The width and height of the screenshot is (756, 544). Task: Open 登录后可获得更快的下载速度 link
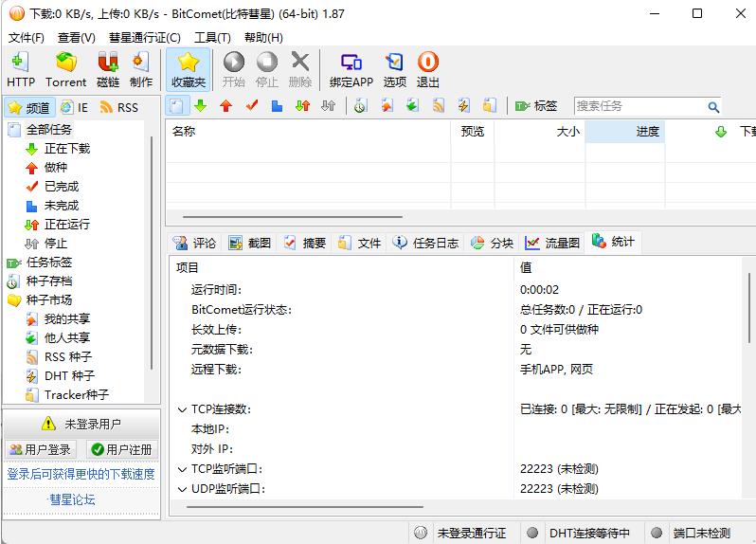(x=81, y=474)
